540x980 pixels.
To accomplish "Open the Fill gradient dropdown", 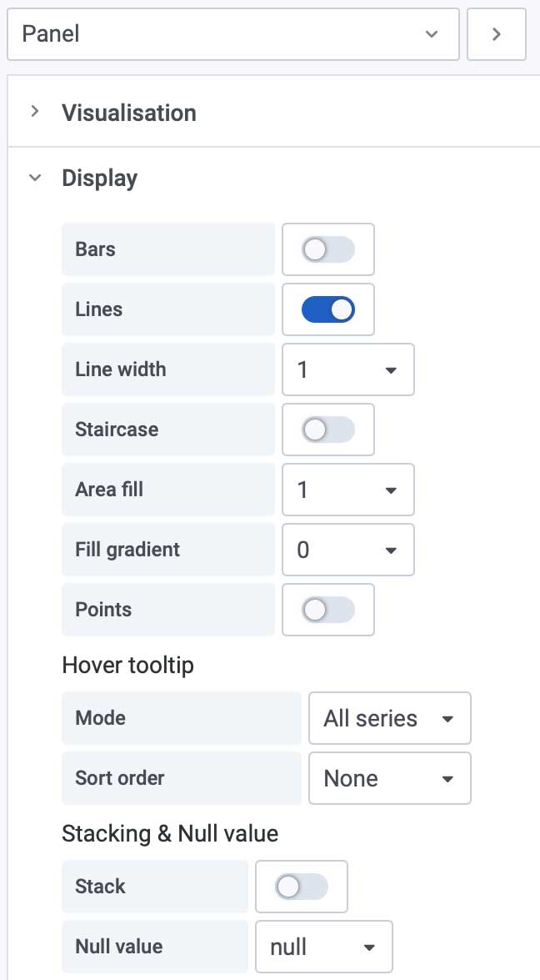I will point(347,550).
